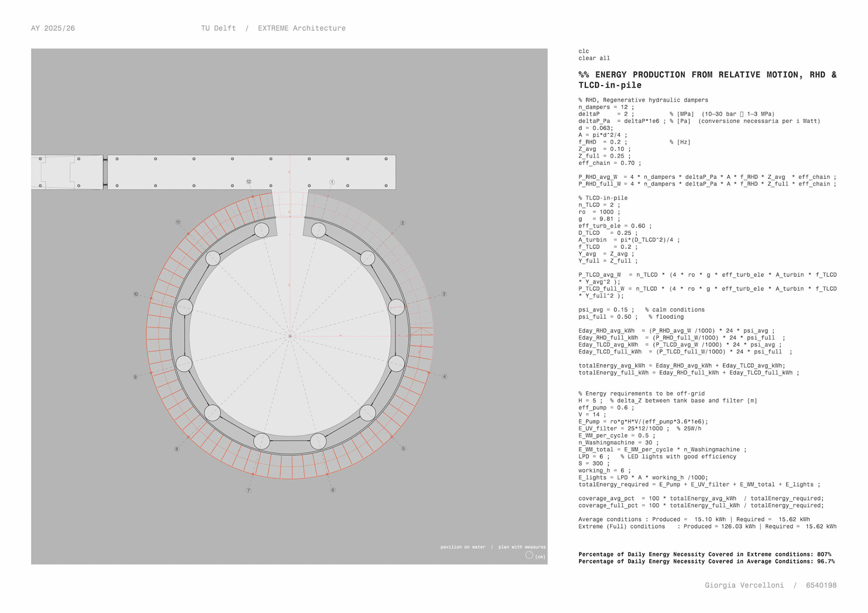Click the center point of the circular plan
Viewport: 868px width, 613px height.
(x=290, y=336)
